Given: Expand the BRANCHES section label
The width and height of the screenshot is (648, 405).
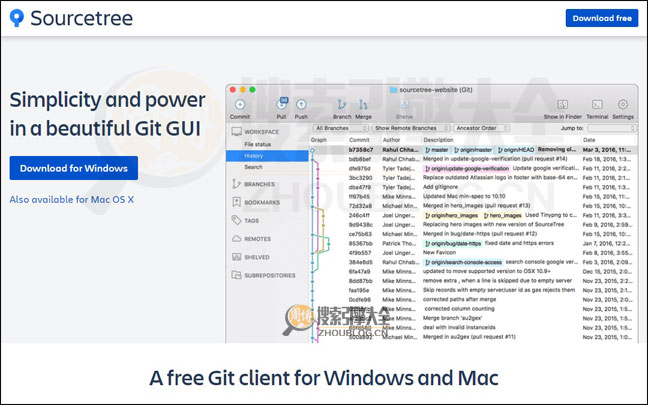Looking at the screenshot, I should click(260, 184).
